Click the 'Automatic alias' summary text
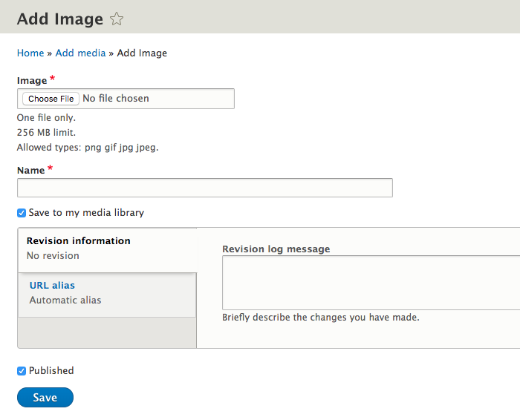 65,301
